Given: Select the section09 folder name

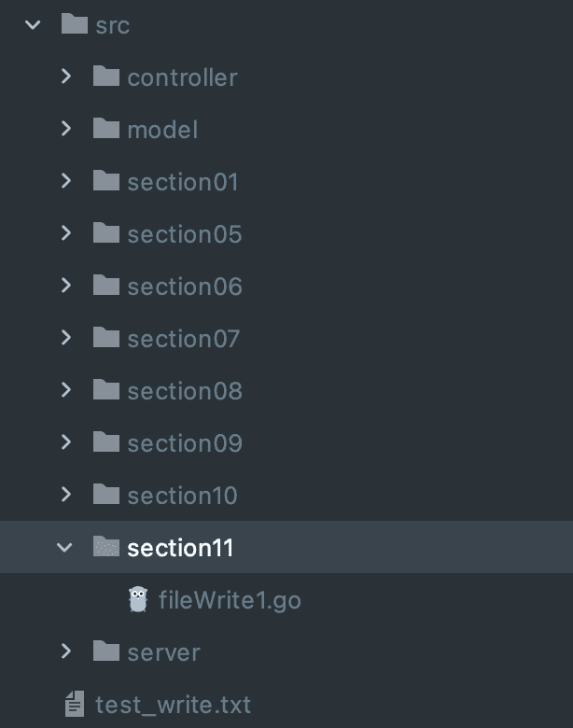Looking at the screenshot, I should (185, 442).
